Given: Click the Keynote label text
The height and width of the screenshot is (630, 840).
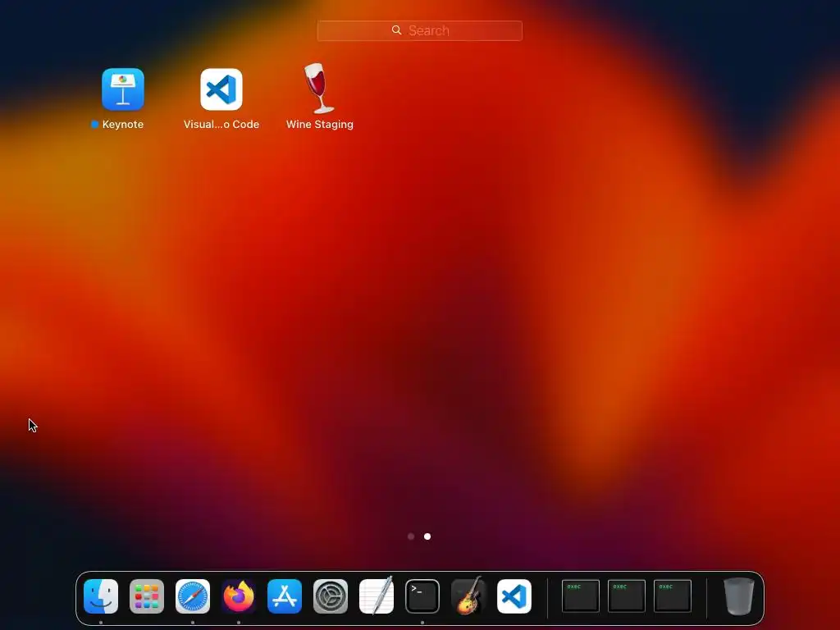Looking at the screenshot, I should coord(123,125).
